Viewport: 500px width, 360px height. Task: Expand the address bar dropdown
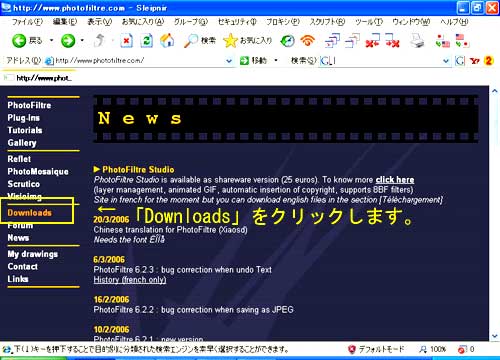(x=229, y=61)
